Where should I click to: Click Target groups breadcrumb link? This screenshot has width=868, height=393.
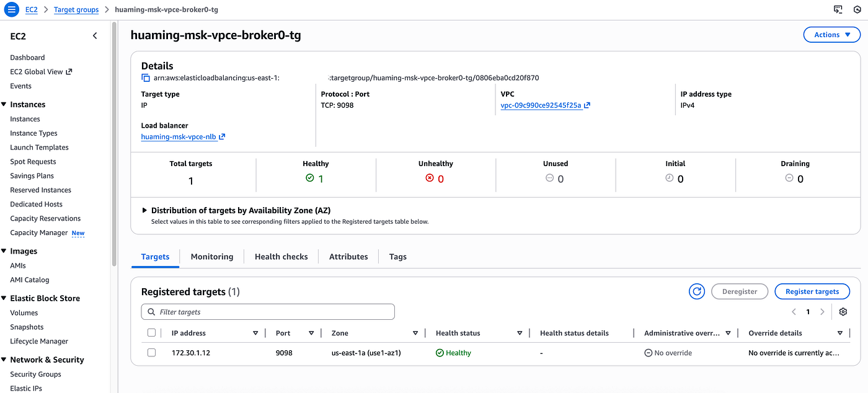coord(76,10)
